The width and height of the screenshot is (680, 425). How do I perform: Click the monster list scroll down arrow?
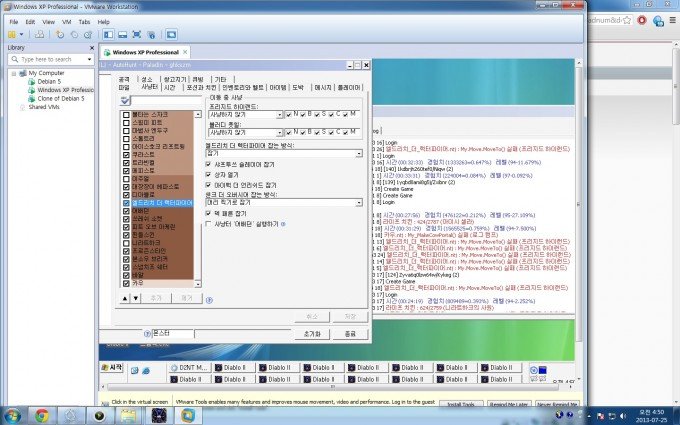(198, 284)
